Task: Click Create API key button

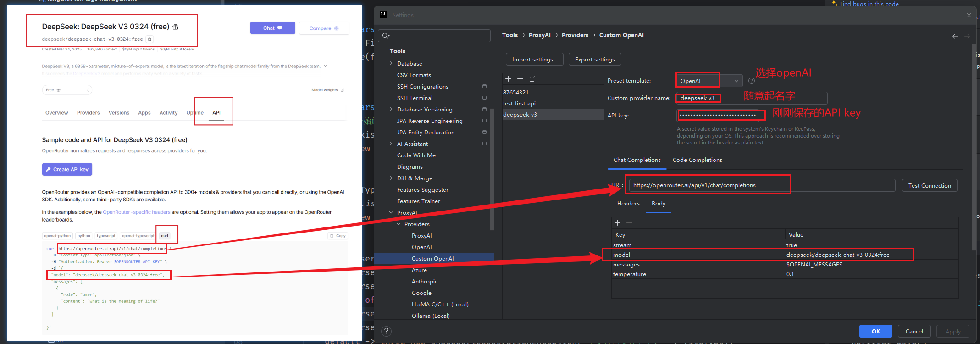Action: (67, 169)
